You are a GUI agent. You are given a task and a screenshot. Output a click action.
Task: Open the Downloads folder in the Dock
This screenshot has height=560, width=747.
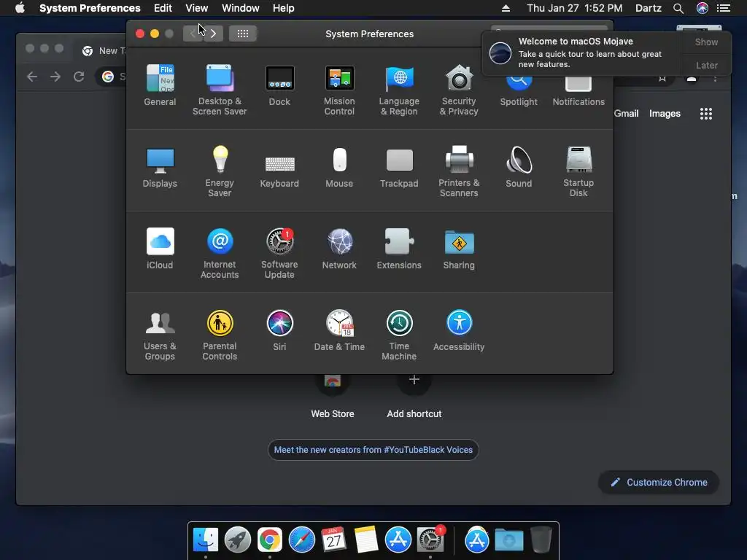(508, 540)
